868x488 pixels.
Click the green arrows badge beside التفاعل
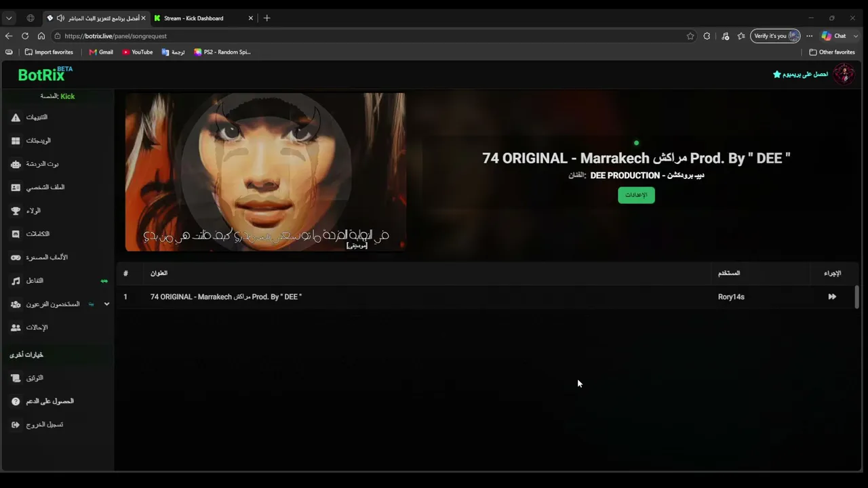point(104,281)
